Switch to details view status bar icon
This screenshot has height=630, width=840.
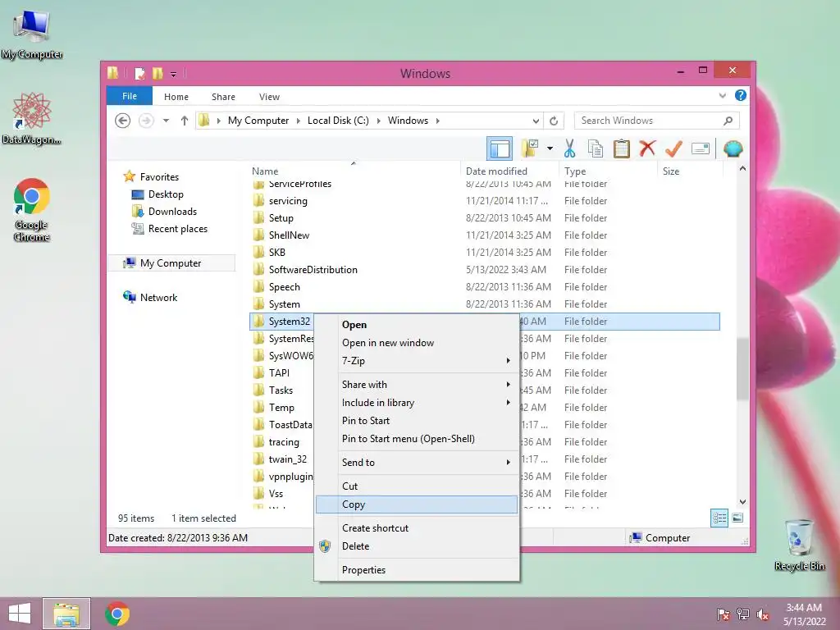tap(719, 518)
